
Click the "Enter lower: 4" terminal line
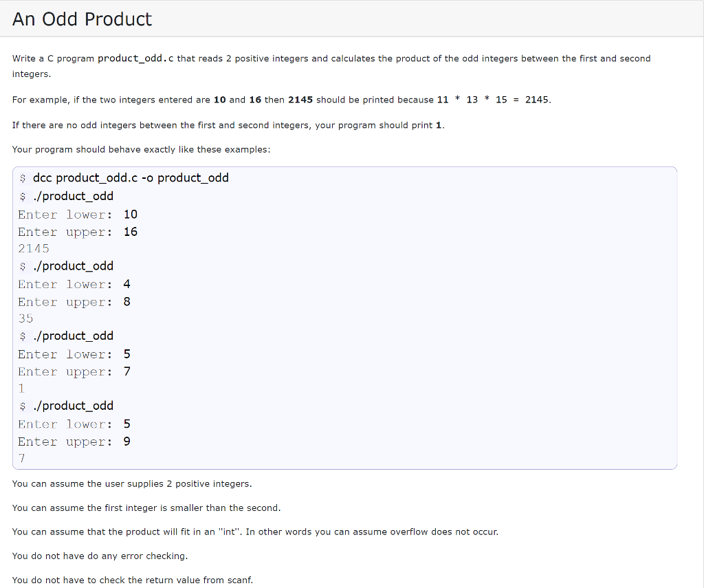pyautogui.click(x=74, y=284)
